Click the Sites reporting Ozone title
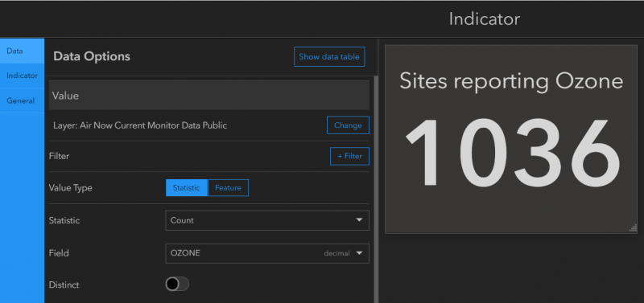The width and height of the screenshot is (644, 303). pos(511,80)
